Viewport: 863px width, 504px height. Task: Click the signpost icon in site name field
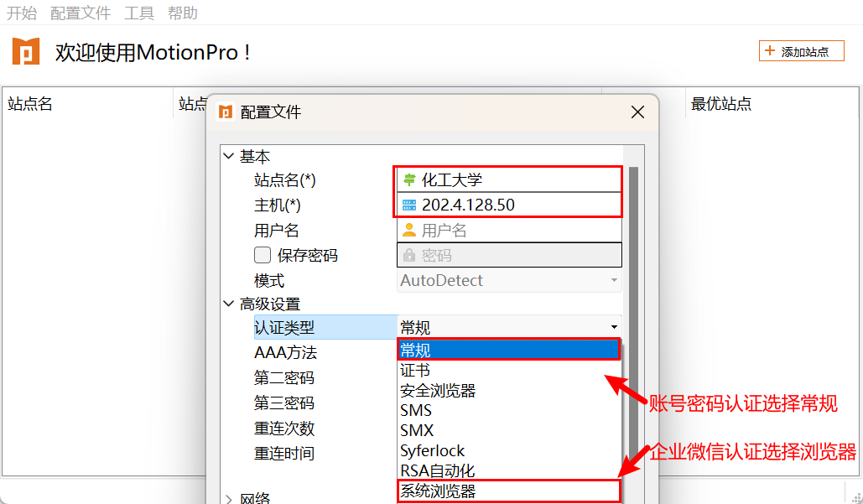(x=409, y=179)
